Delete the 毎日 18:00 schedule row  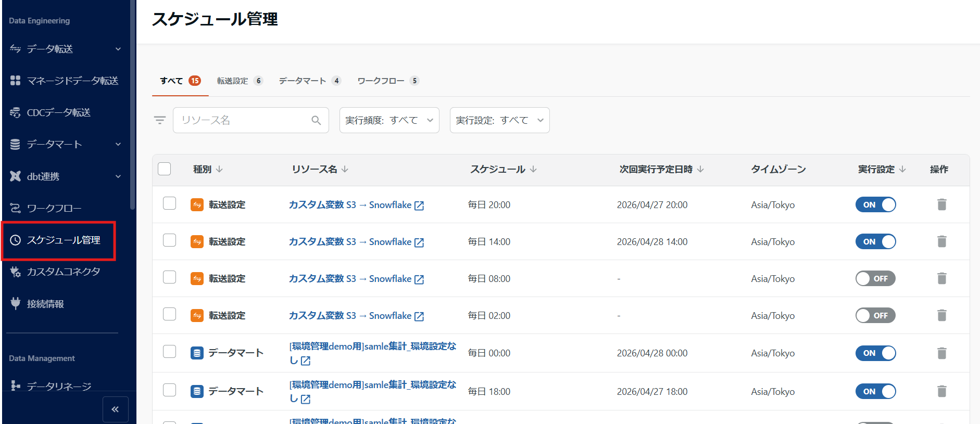(942, 391)
